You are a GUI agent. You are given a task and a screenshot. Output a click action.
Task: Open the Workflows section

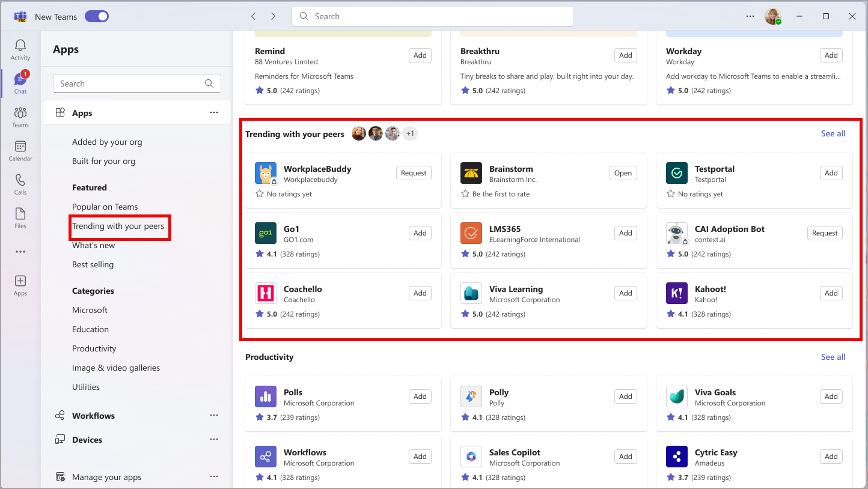93,416
